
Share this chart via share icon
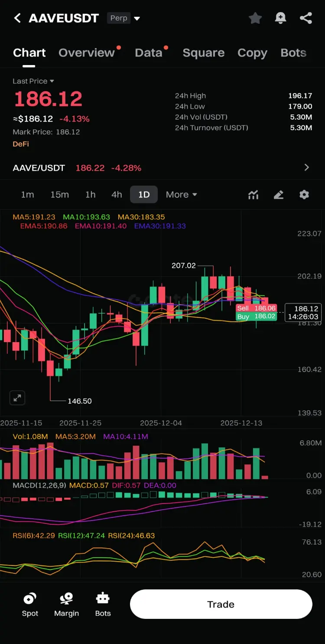coord(306,18)
